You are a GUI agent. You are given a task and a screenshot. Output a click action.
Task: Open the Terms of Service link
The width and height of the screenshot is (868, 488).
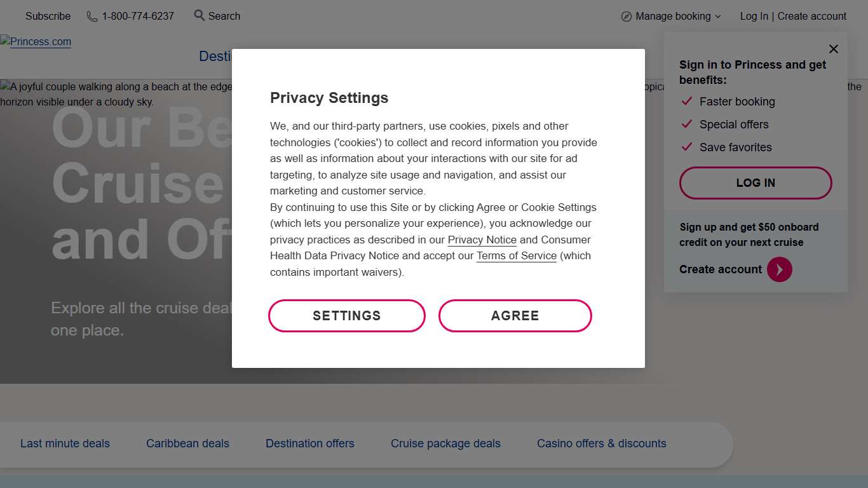point(516,255)
